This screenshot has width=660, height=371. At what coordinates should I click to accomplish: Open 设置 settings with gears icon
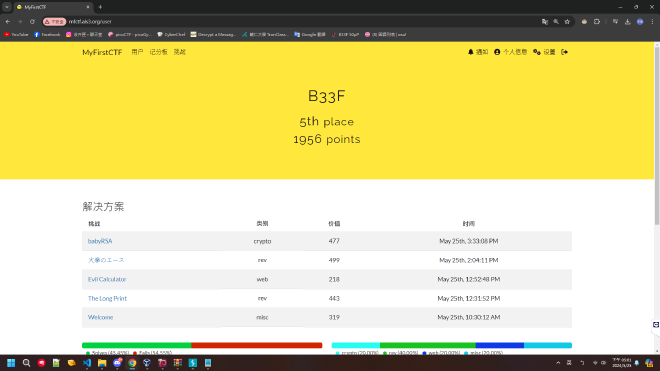pyautogui.click(x=544, y=52)
